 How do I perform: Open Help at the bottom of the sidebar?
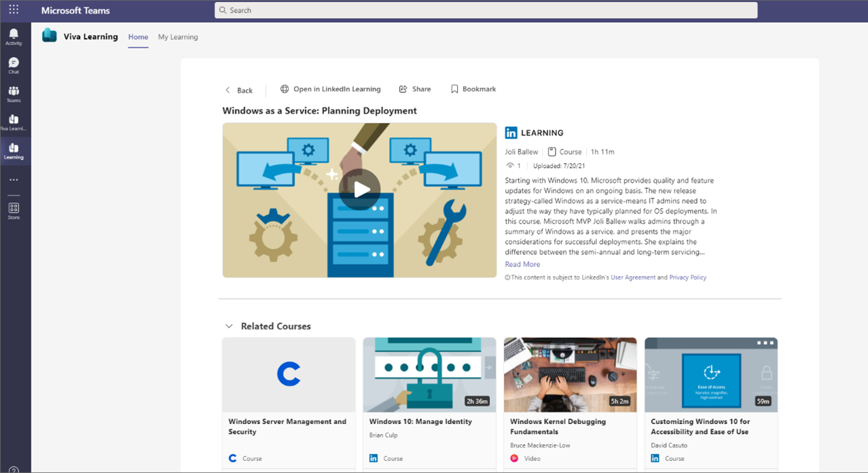click(14, 470)
